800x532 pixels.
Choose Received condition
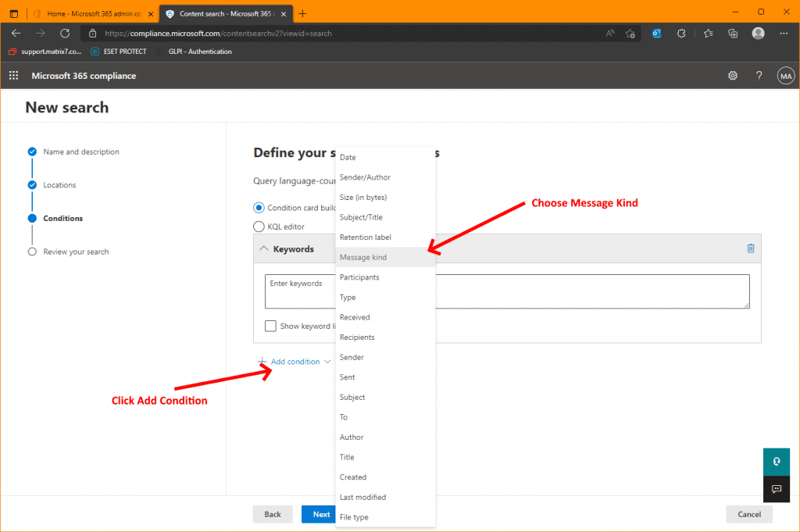click(x=385, y=317)
